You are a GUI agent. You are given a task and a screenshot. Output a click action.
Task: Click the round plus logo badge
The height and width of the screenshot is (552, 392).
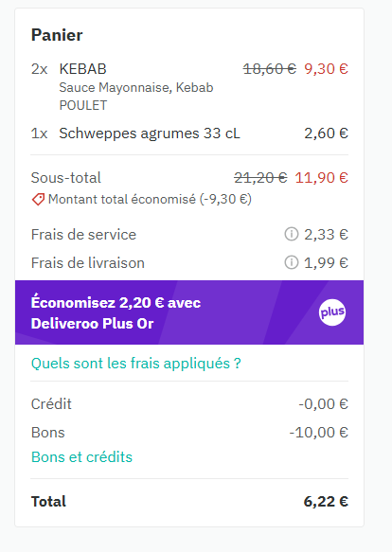[x=332, y=312]
